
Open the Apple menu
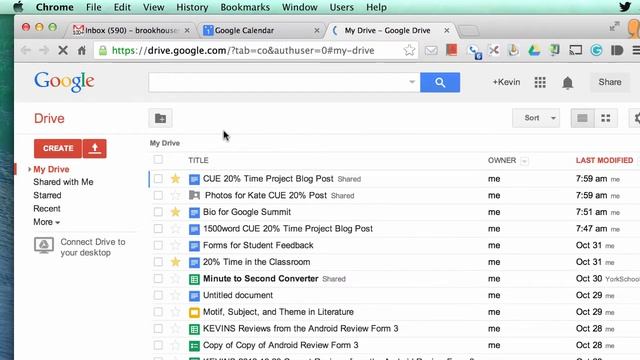pos(18,7)
